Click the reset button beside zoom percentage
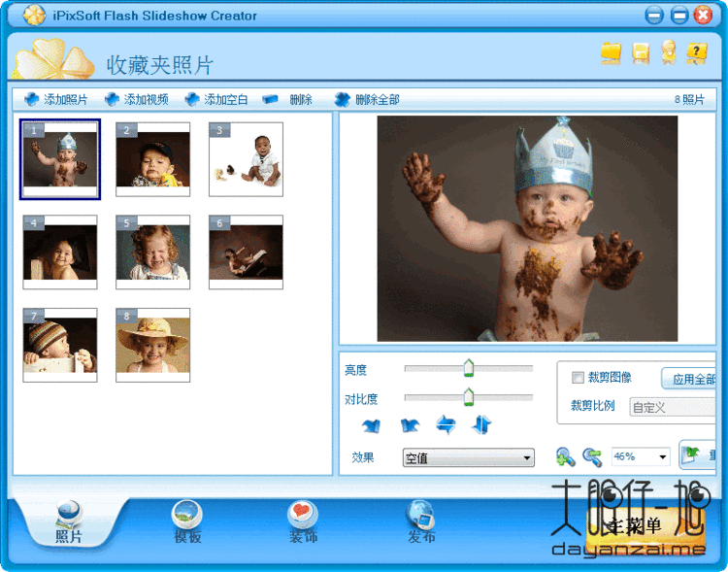 pos(697,454)
